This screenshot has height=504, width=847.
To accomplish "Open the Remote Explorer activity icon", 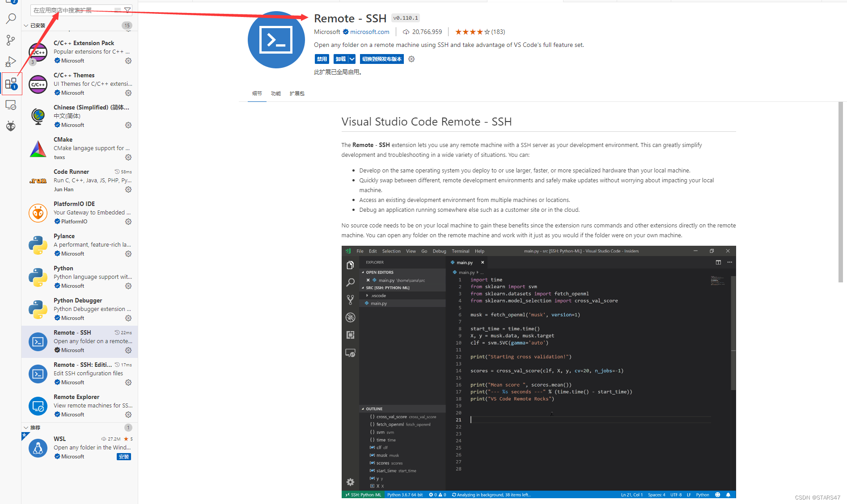I will (x=11, y=105).
